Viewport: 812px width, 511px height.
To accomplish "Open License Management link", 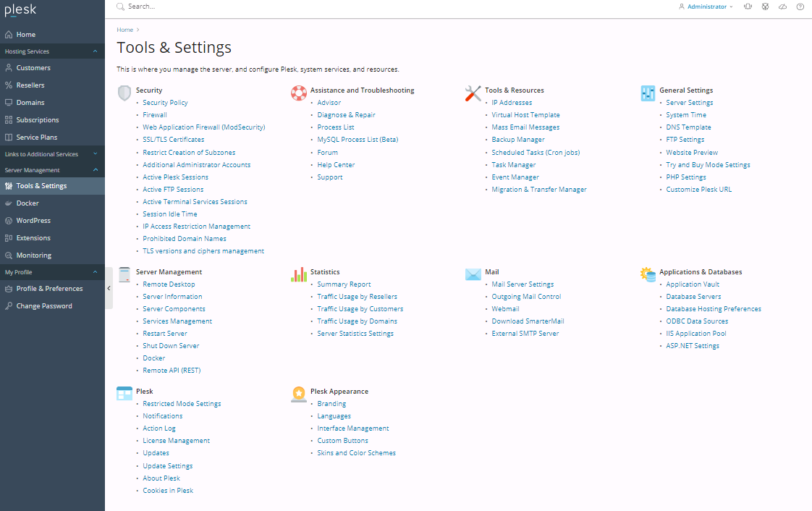I will tap(177, 441).
